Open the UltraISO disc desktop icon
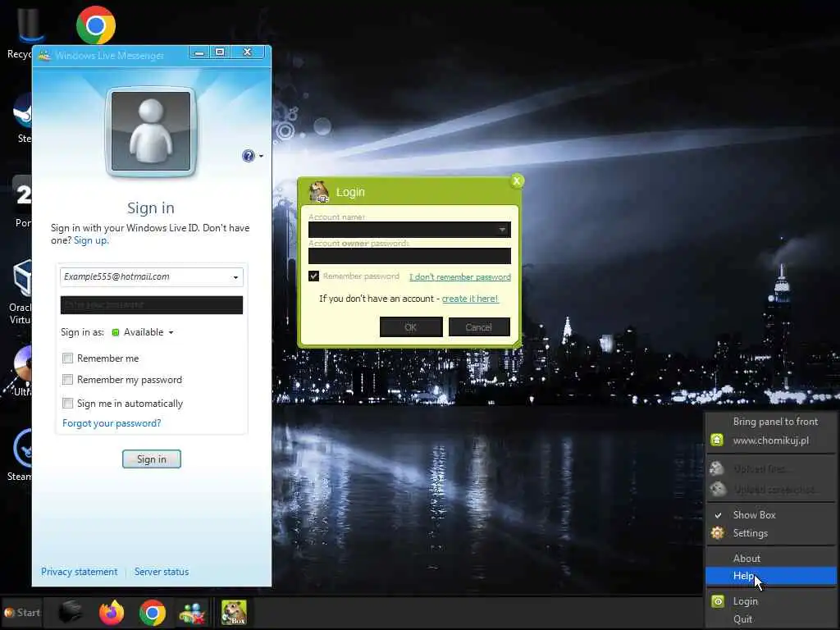Viewport: 840px width, 630px height. 22,363
